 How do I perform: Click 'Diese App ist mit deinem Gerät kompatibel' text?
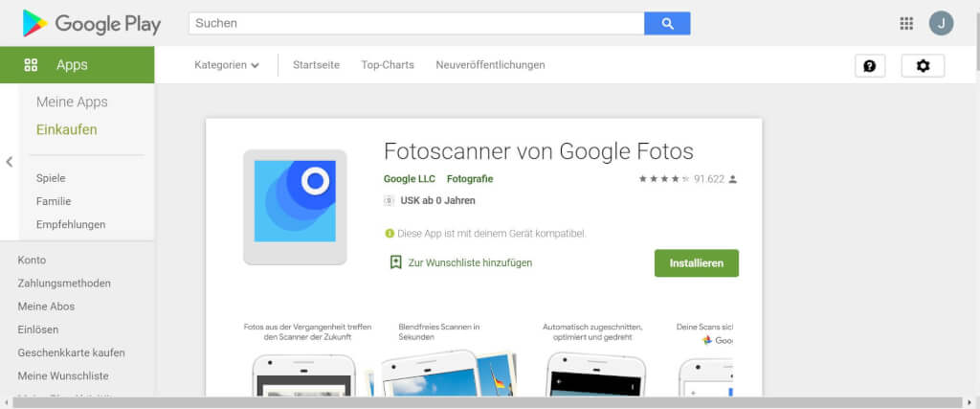492,234
